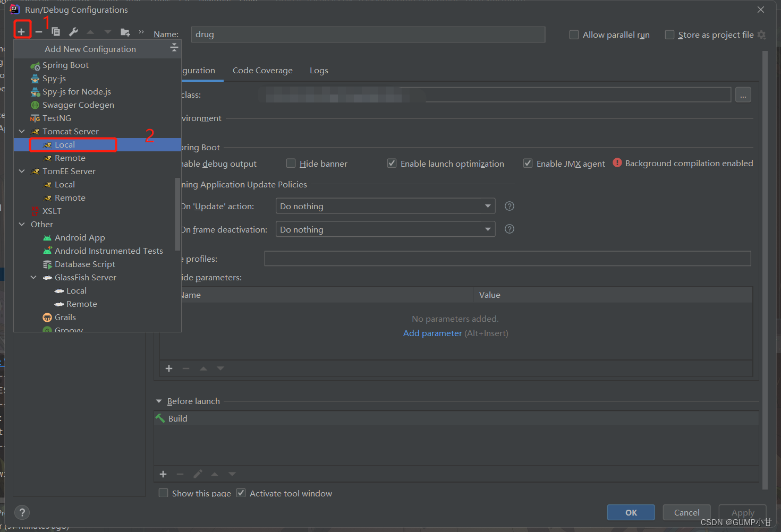The width and height of the screenshot is (781, 532).
Task: Uncheck Enable JMX agent
Action: [x=528, y=163]
